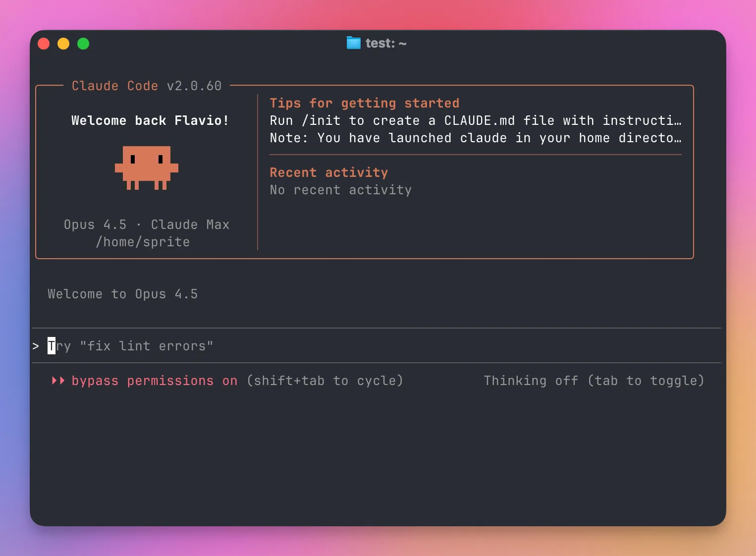Click the "test: ~" window title
The height and width of the screenshot is (556, 756).
(386, 44)
